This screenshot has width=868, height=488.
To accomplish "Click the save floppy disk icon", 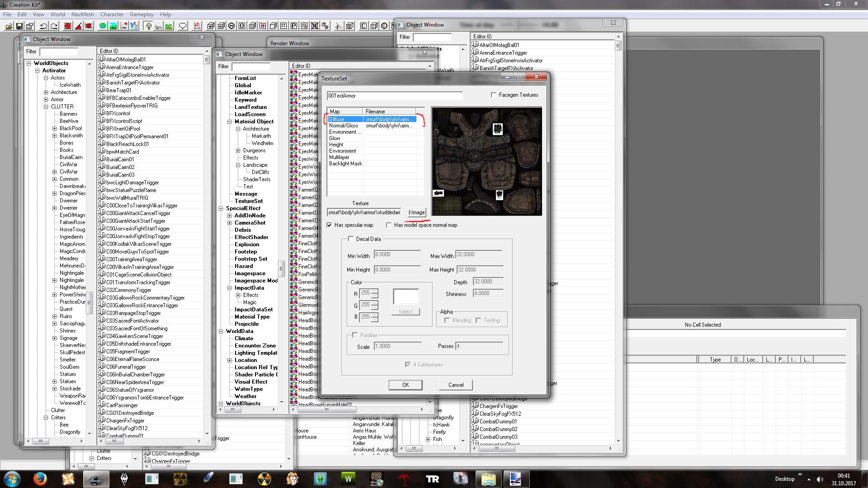I will coord(19,26).
